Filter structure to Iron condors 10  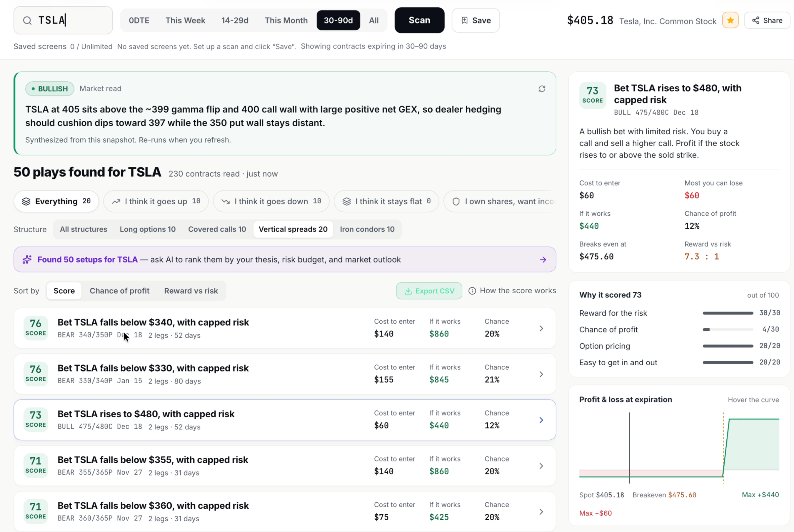pyautogui.click(x=367, y=229)
